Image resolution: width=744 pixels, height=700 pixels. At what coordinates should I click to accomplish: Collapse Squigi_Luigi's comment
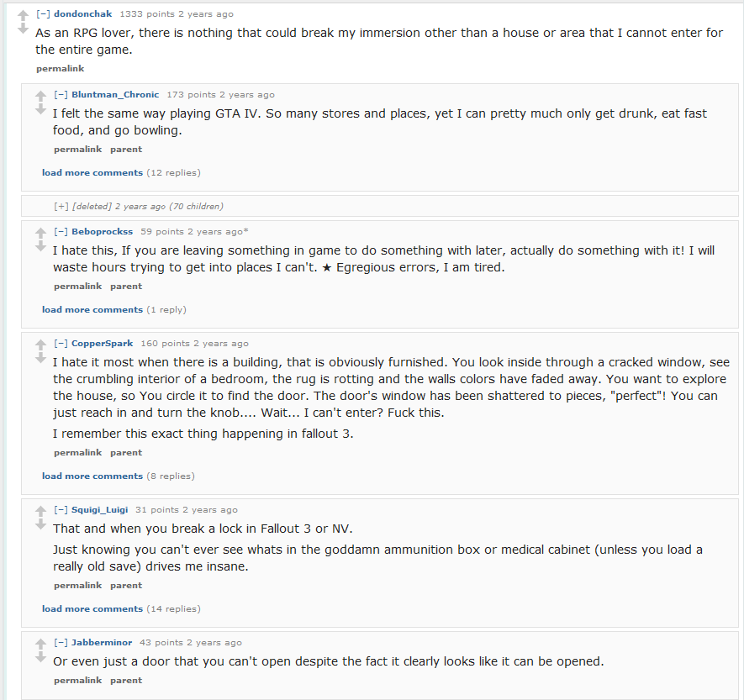[x=61, y=510]
